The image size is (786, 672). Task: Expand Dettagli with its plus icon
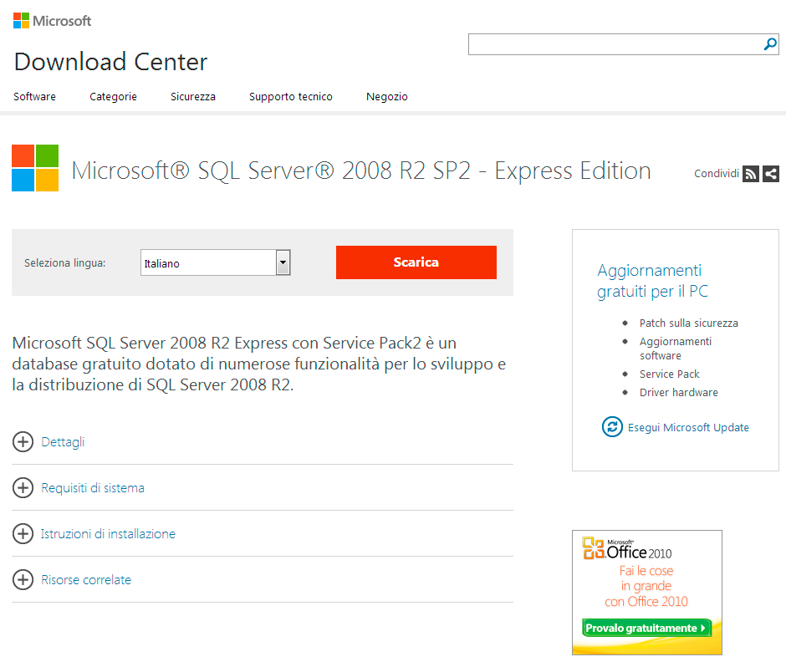(23, 441)
